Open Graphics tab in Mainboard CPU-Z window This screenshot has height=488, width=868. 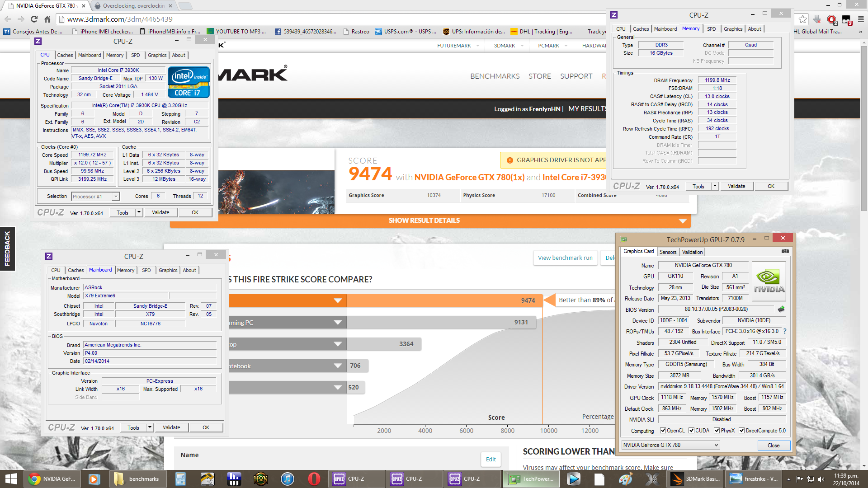(x=168, y=270)
